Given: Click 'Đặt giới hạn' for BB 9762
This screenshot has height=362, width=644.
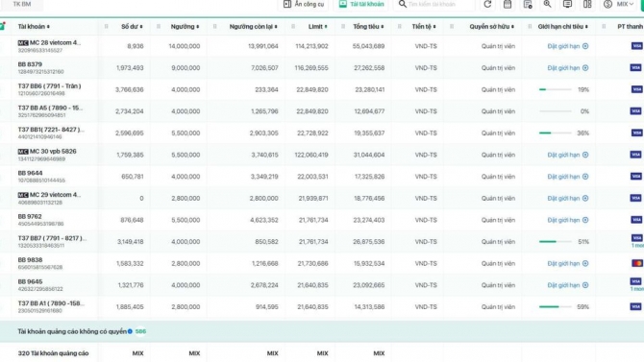Looking at the screenshot, I should point(568,221).
